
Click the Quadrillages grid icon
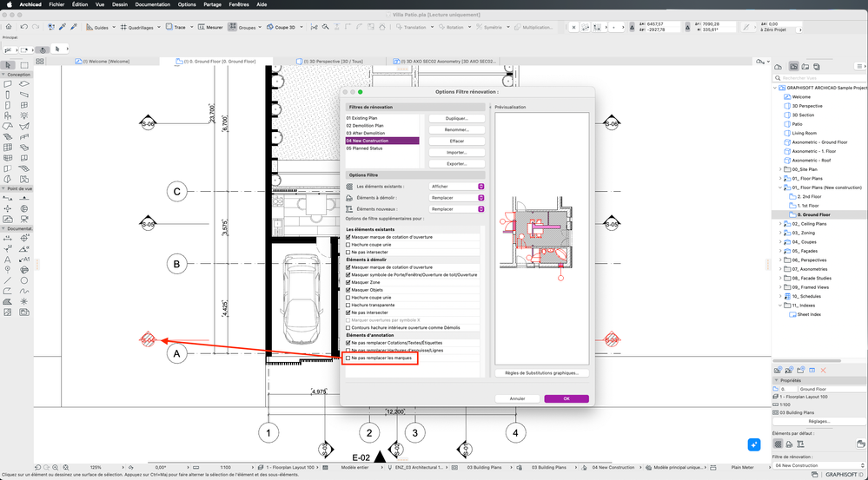[x=123, y=27]
